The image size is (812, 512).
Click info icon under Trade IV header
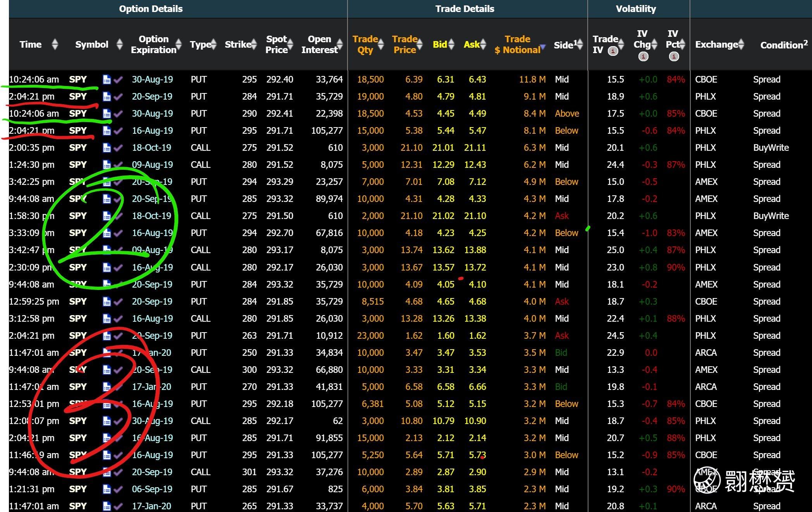click(613, 51)
